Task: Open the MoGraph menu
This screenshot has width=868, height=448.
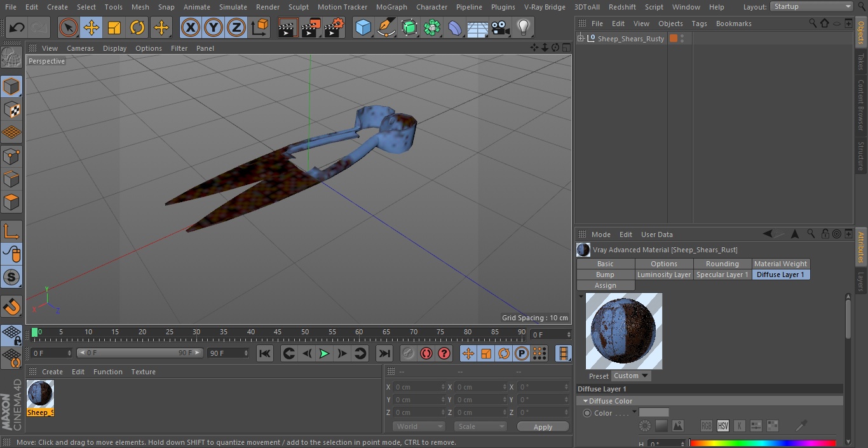Action: tap(391, 7)
